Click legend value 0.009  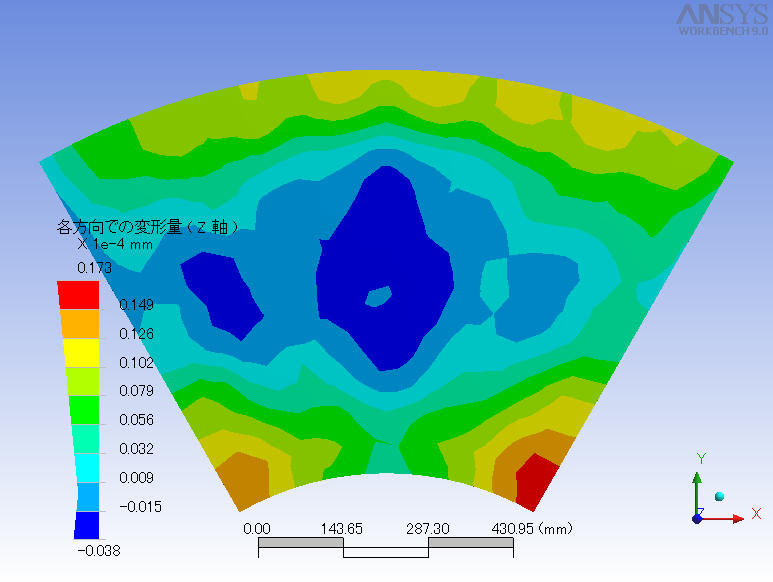(x=136, y=478)
